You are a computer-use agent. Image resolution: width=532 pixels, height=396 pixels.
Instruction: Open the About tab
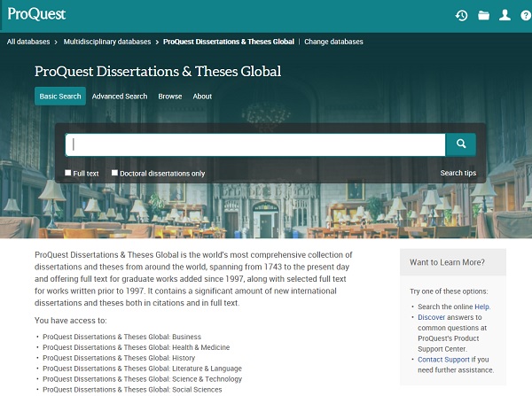(x=202, y=97)
